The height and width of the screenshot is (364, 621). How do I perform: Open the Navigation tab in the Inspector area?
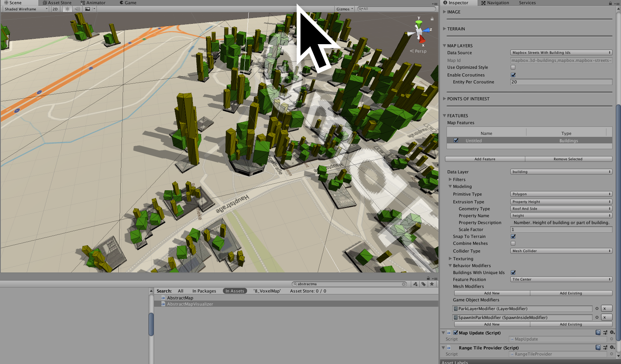[x=498, y=3]
